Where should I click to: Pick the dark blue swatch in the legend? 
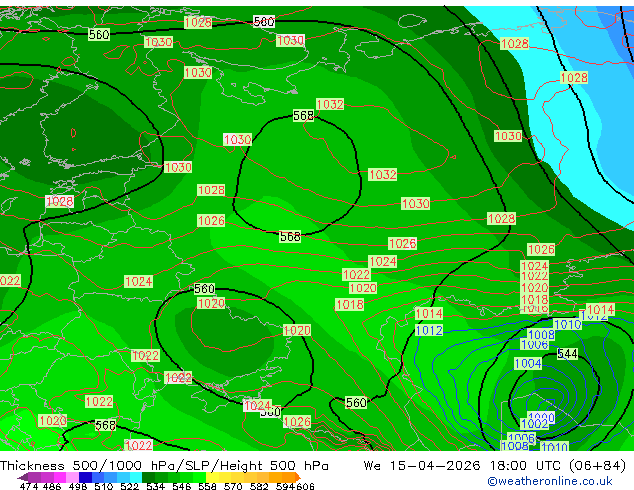(85, 477)
